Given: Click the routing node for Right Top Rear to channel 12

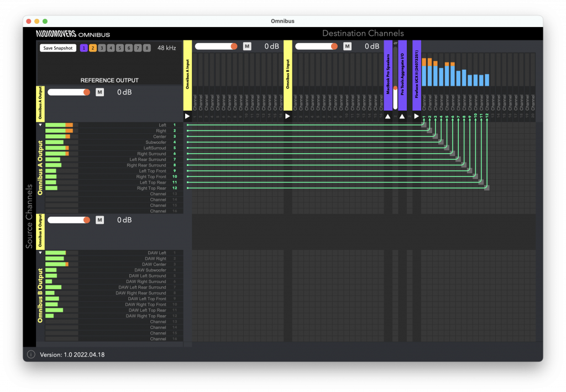Looking at the screenshot, I should pyautogui.click(x=487, y=188).
